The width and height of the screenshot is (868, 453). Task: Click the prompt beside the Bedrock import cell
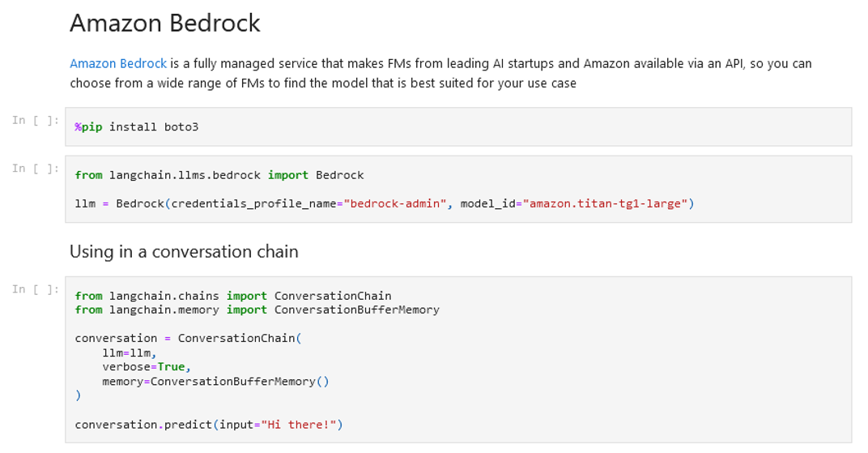[36, 169]
